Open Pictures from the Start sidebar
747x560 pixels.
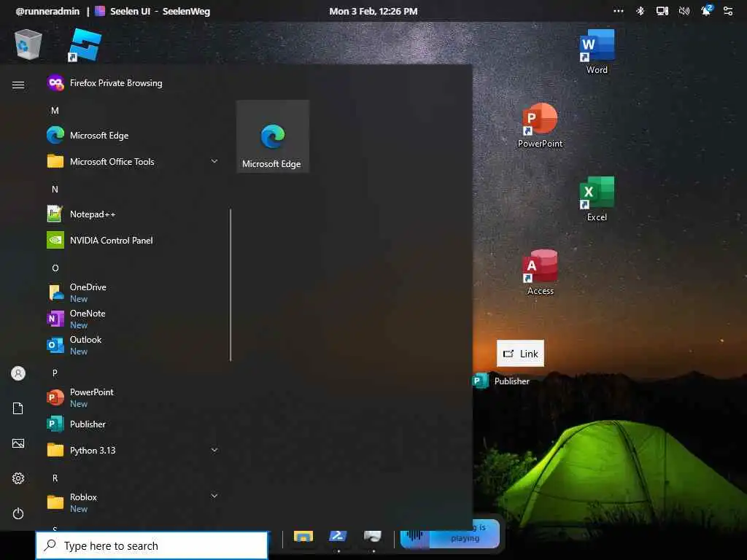[x=18, y=443]
